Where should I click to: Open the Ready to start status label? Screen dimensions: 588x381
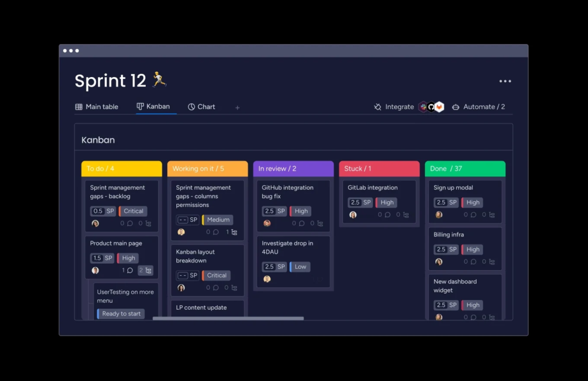click(121, 313)
